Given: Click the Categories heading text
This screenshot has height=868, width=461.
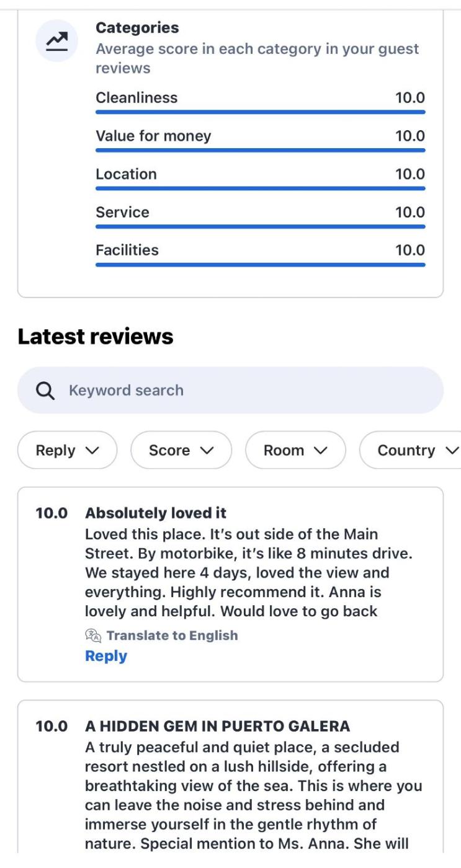Looking at the screenshot, I should [x=137, y=28].
